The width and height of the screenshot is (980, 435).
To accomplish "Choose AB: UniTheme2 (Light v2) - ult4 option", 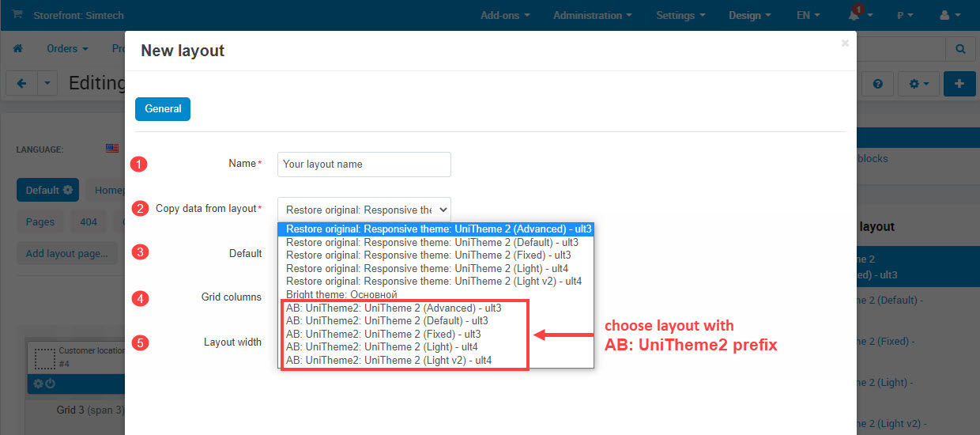I will 435,360.
